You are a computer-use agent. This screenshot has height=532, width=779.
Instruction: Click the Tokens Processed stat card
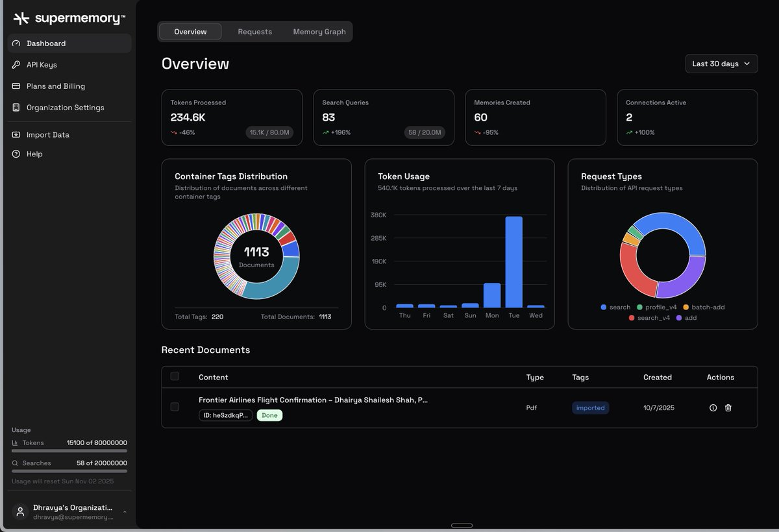[x=232, y=117]
